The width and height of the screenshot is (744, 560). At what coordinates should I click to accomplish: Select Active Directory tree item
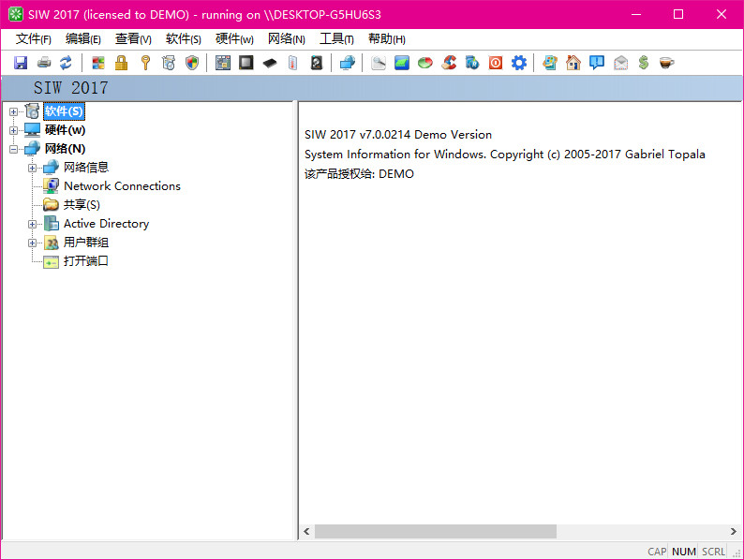(x=106, y=223)
